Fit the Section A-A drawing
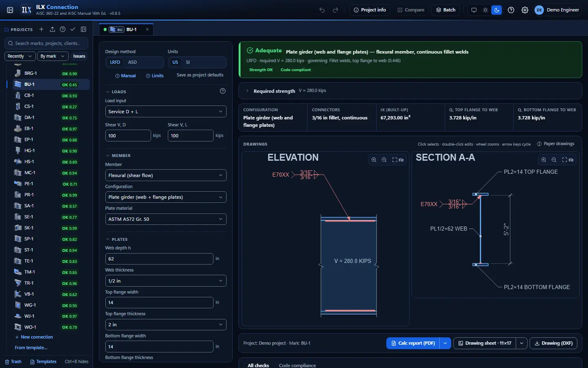This screenshot has width=588, height=368. pos(568,160)
